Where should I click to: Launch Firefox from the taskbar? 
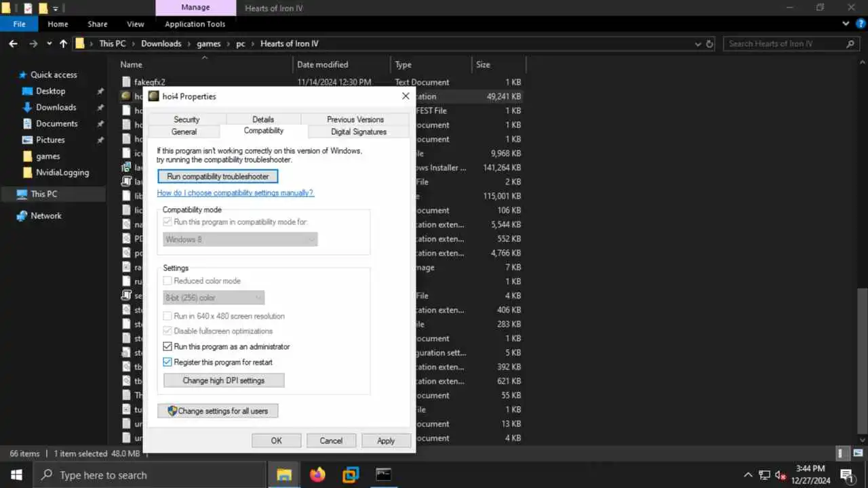317,474
